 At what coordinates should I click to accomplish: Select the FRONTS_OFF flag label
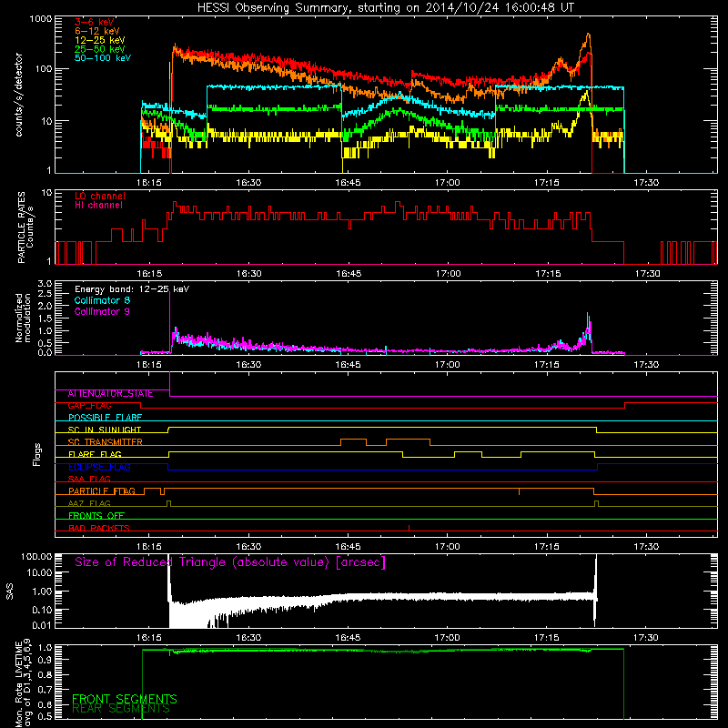[x=96, y=516]
